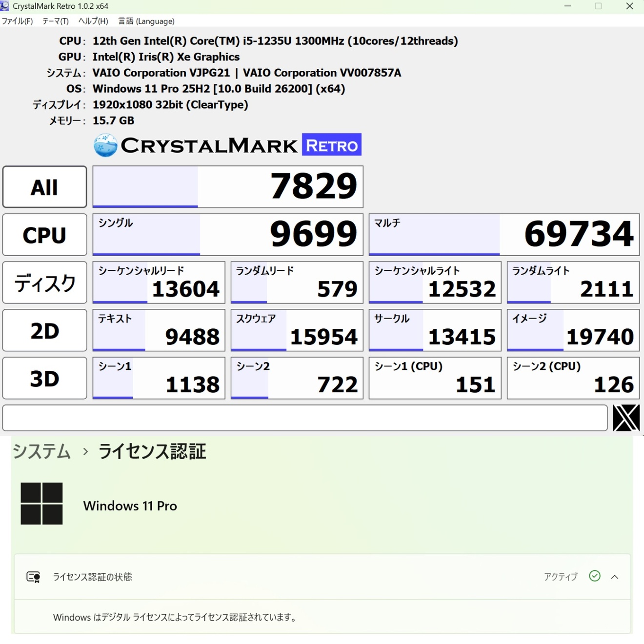Click the システム breadcrumb link
The image size is (644, 644).
(x=41, y=451)
